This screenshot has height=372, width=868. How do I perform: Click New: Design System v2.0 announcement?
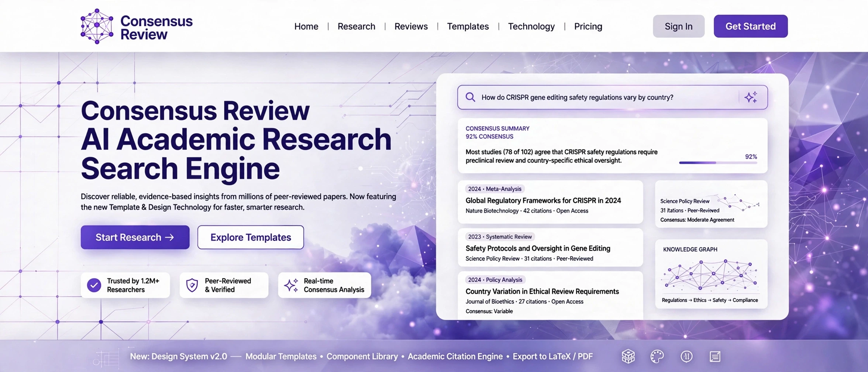point(179,356)
